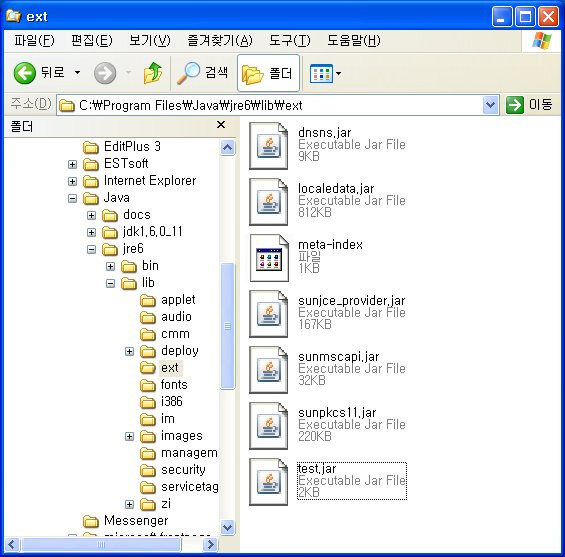This screenshot has height=557, width=565.
Task: Select the i386 folder in tree
Action: (x=161, y=402)
